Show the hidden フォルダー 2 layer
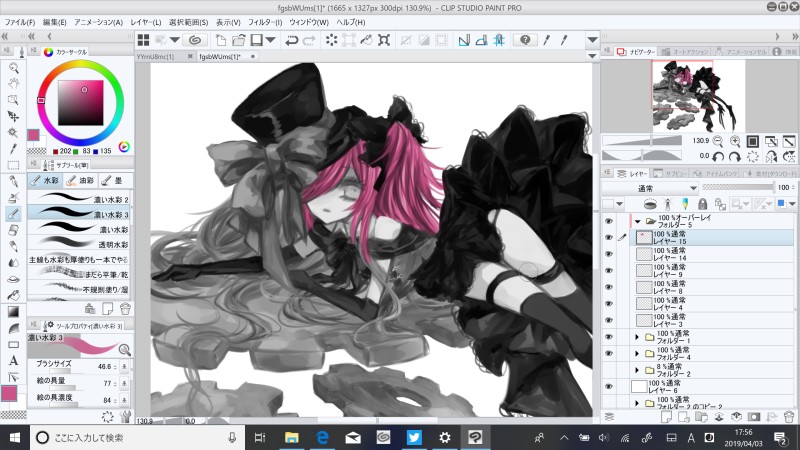This screenshot has height=450, width=800. pyautogui.click(x=609, y=370)
